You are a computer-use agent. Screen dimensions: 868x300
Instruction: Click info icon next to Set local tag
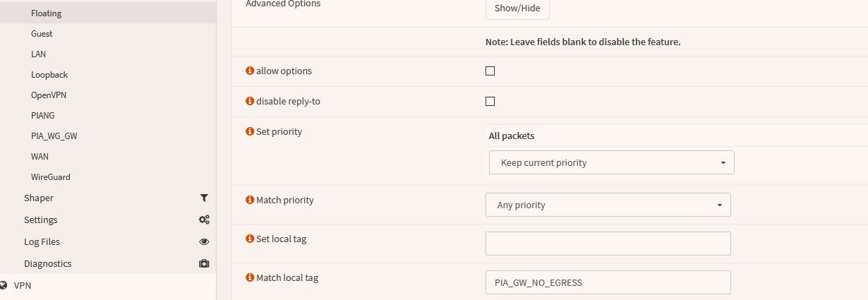point(250,239)
